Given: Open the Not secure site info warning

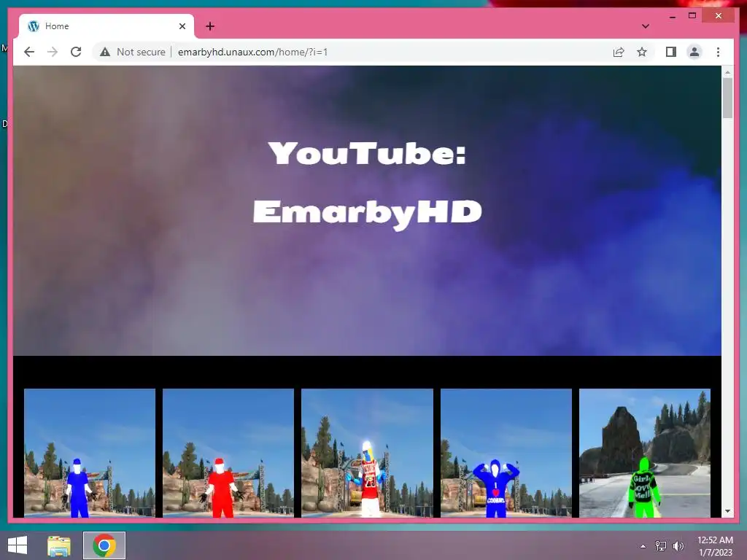Looking at the screenshot, I should (x=133, y=52).
